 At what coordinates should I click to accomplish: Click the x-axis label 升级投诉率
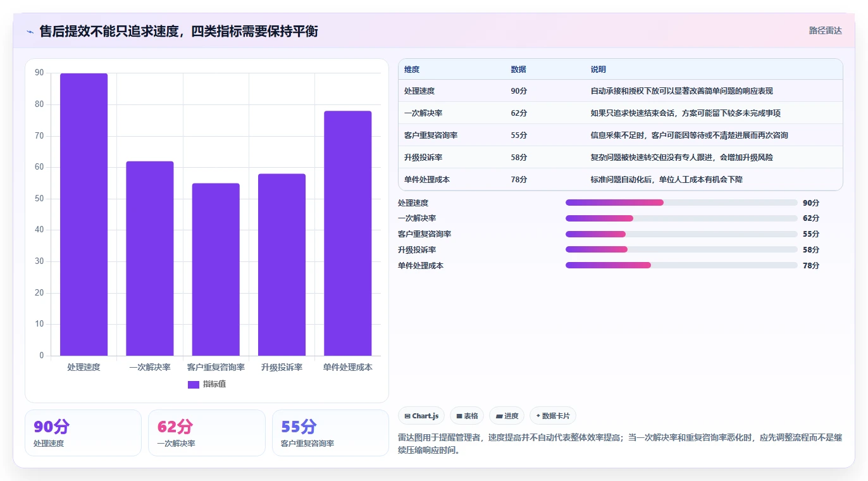coord(282,367)
